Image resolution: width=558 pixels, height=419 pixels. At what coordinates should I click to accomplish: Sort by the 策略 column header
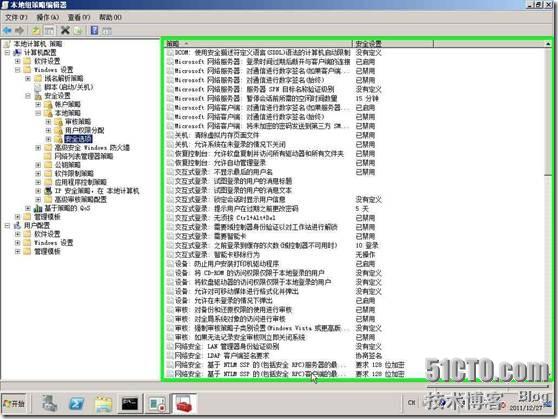pyautogui.click(x=258, y=44)
